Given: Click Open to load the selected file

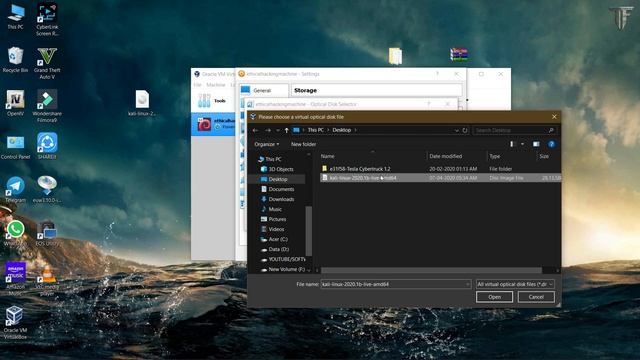Looking at the screenshot, I should pyautogui.click(x=494, y=297).
